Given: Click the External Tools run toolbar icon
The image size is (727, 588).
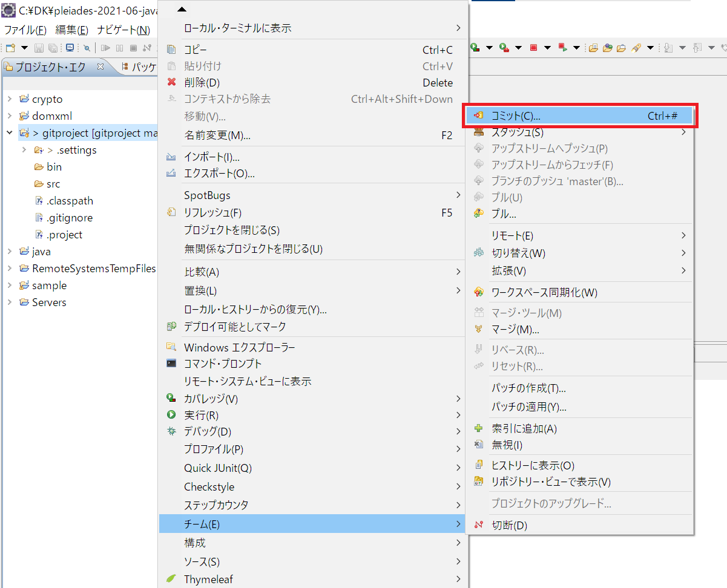Looking at the screenshot, I should (x=504, y=47).
